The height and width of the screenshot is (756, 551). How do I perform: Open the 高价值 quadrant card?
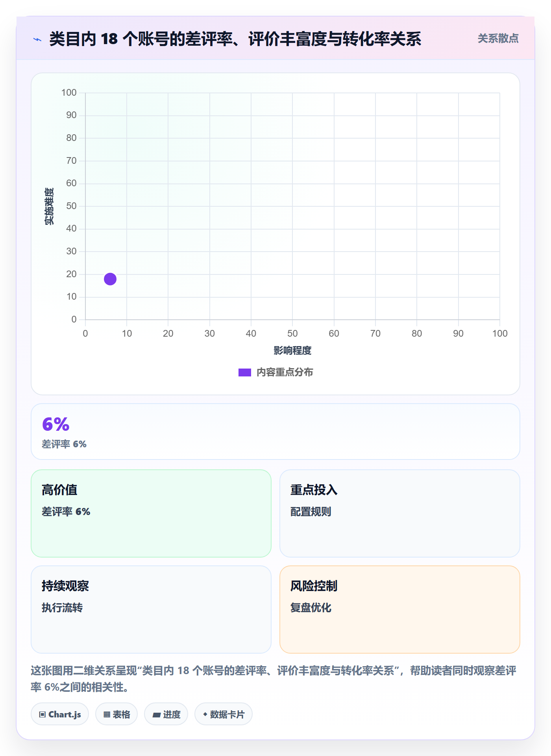point(151,513)
